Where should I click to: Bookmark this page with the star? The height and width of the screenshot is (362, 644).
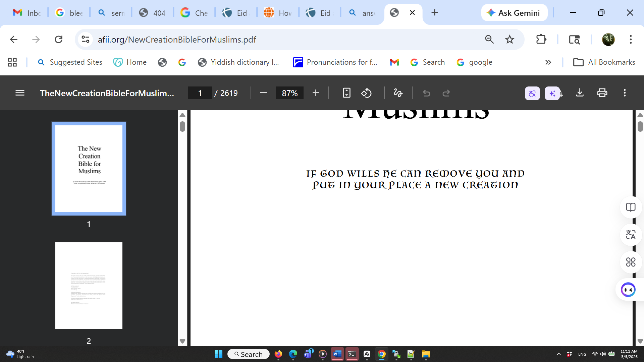[509, 40]
